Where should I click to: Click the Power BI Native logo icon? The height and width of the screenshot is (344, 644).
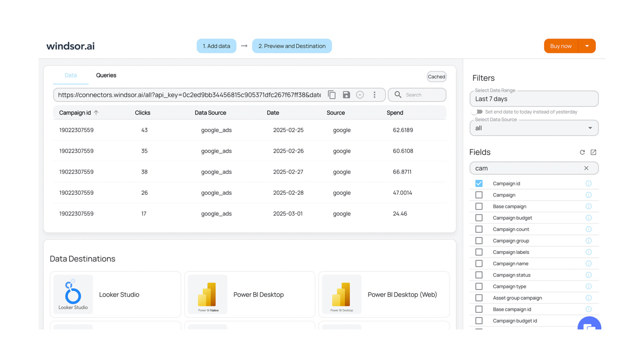click(x=208, y=294)
